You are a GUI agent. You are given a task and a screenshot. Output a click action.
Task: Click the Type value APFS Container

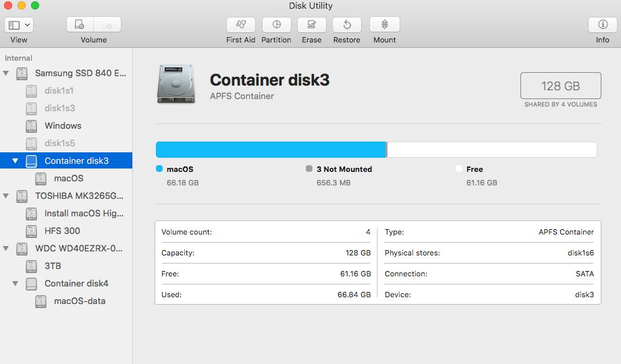(x=566, y=232)
